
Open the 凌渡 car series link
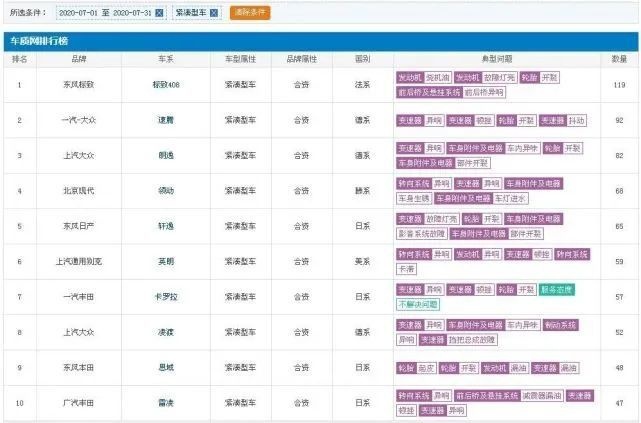[x=166, y=332]
